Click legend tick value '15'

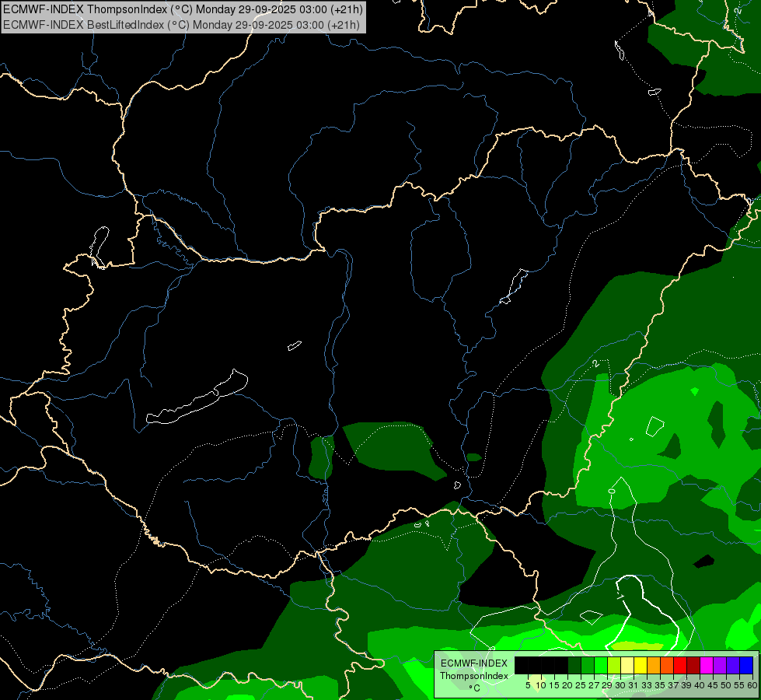[x=555, y=685]
